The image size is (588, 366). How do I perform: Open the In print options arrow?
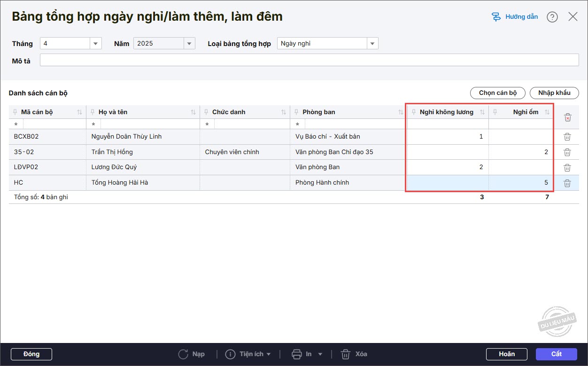[x=320, y=354]
